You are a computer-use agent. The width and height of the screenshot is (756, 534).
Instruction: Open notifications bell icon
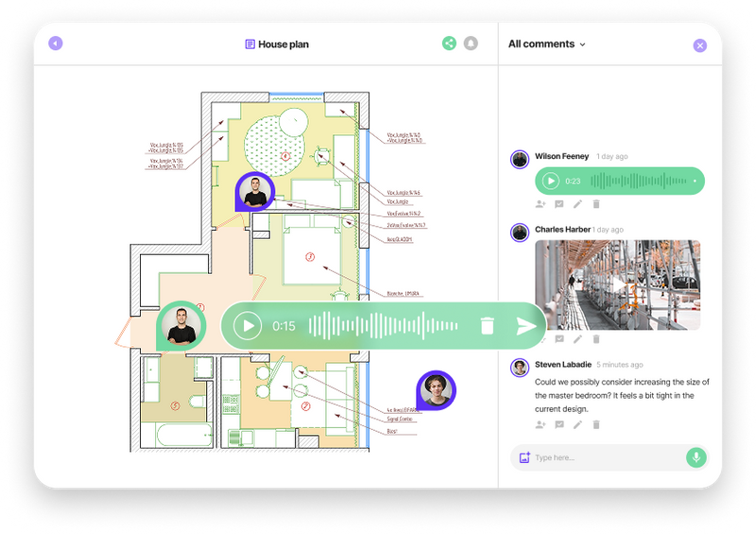(x=471, y=43)
